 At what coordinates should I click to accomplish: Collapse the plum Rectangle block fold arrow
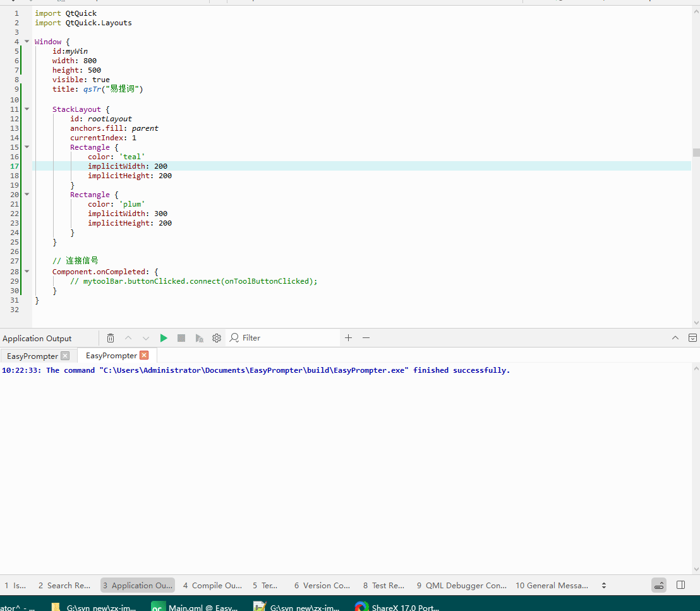(27, 194)
